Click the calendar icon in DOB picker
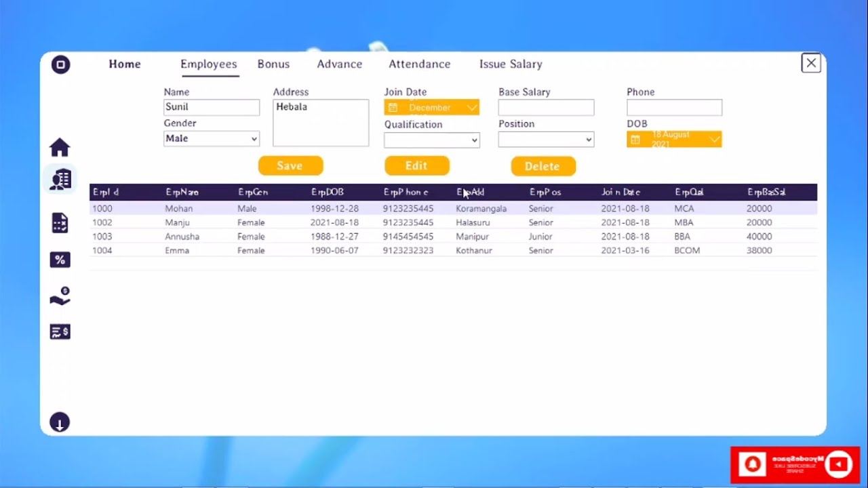 (x=635, y=139)
